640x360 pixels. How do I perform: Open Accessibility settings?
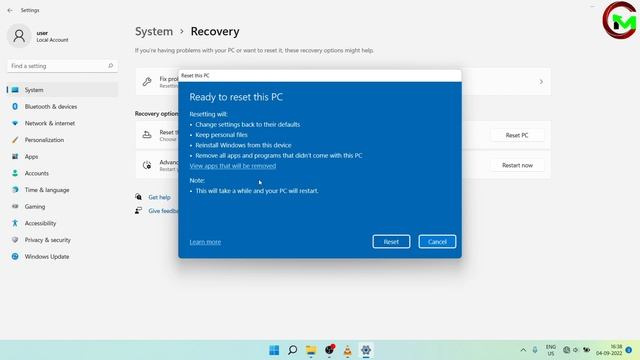coord(62,223)
